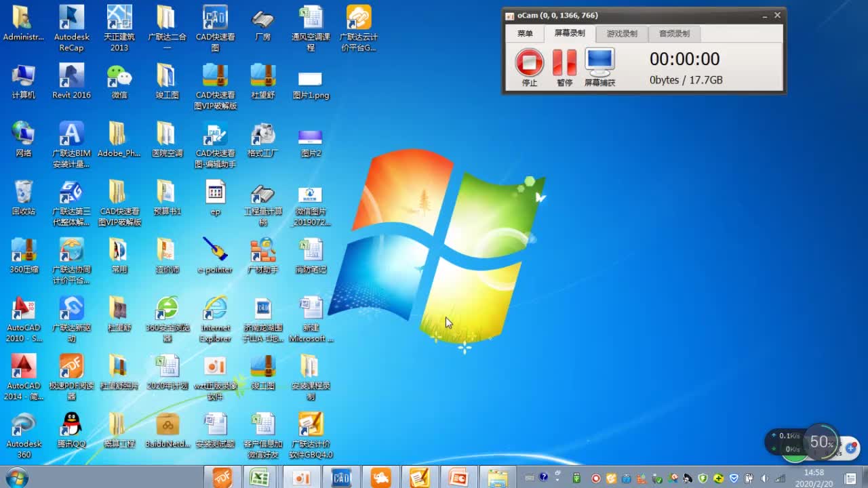Open the Windows Start menu

[16, 478]
